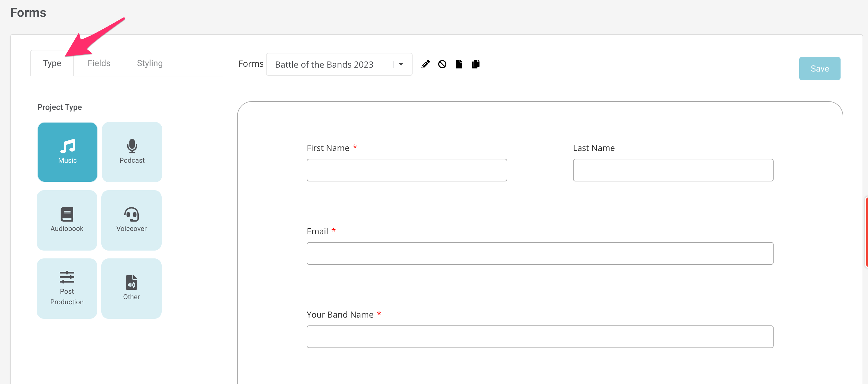Click the Forms dropdown arrow
Screen dimensions: 868x384
401,64
